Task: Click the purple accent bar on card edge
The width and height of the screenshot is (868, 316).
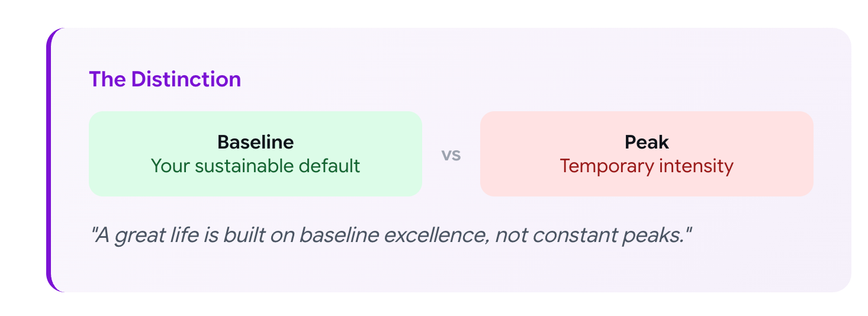Action: 49,160
